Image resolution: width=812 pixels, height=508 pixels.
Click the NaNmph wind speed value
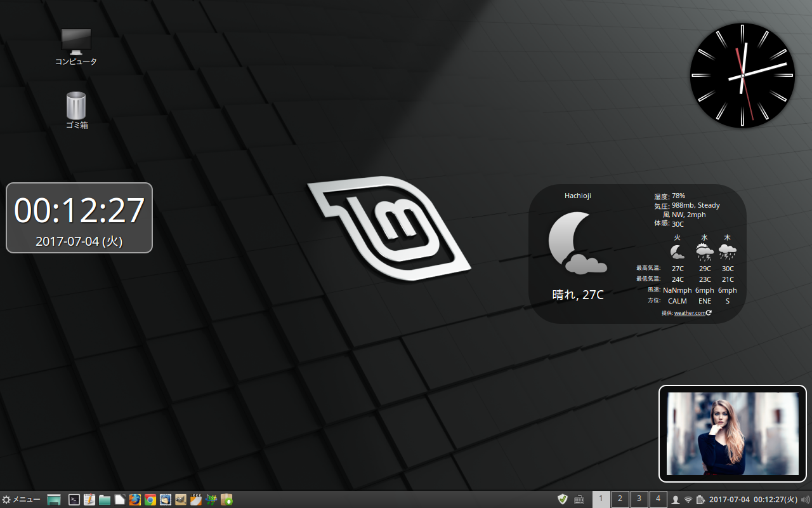pos(678,290)
